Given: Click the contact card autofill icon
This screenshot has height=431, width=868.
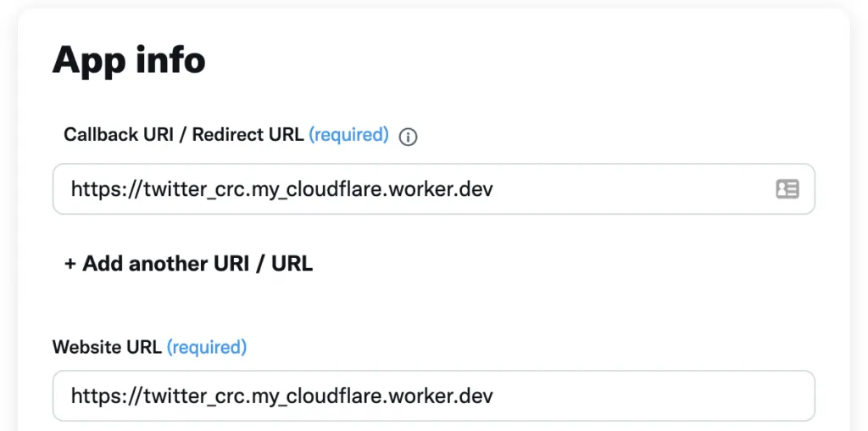Looking at the screenshot, I should tap(787, 188).
